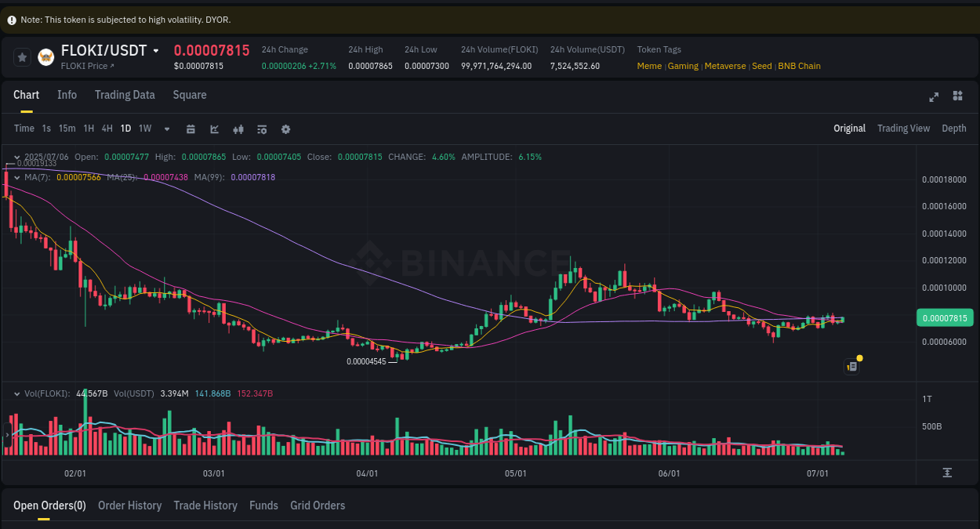Click the green current price label

[945, 319]
